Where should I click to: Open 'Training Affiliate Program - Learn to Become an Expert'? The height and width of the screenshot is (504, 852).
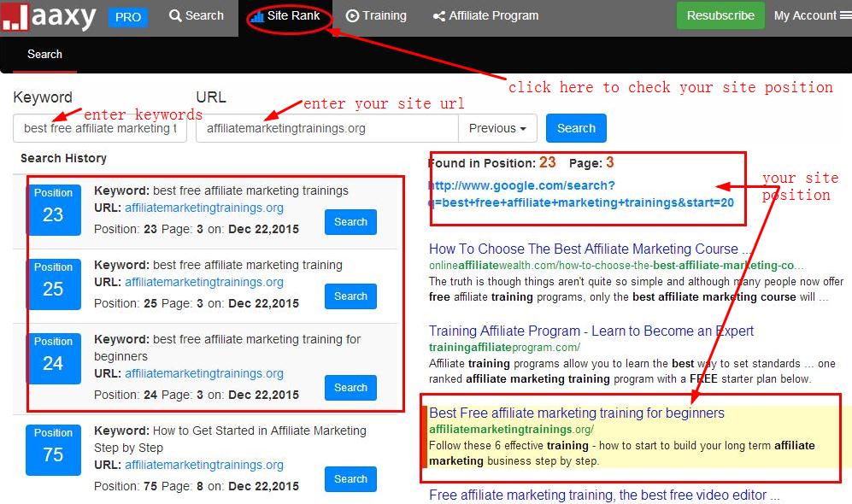coord(591,331)
